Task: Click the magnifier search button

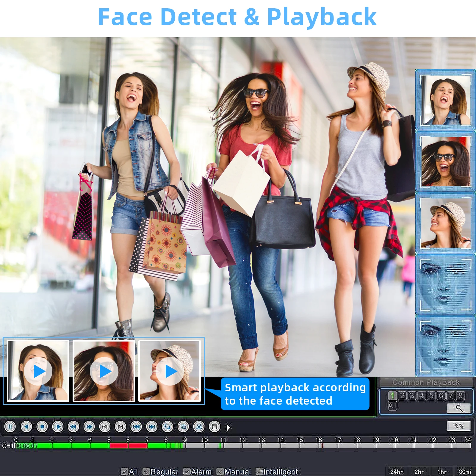Action: [x=459, y=408]
